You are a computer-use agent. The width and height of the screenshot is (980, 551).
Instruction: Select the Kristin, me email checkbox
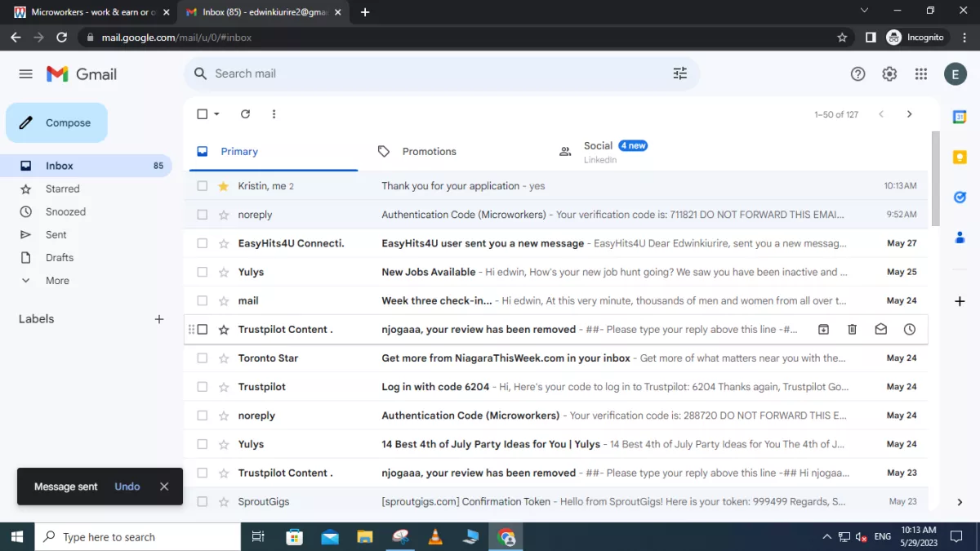(x=203, y=186)
